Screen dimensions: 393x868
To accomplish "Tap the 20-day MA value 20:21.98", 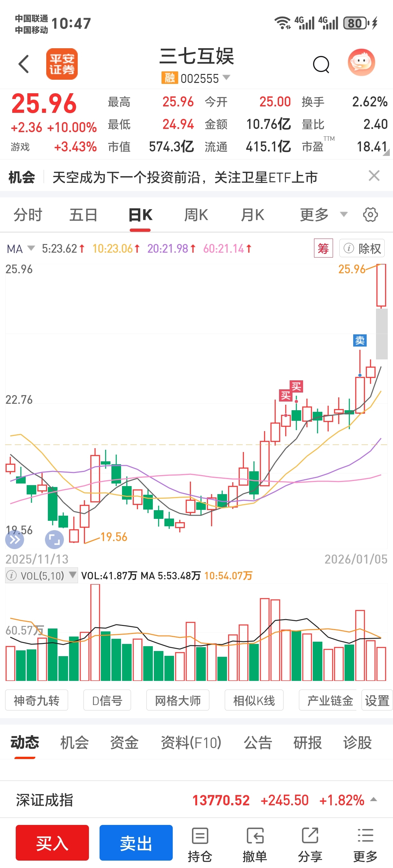I will click(171, 249).
